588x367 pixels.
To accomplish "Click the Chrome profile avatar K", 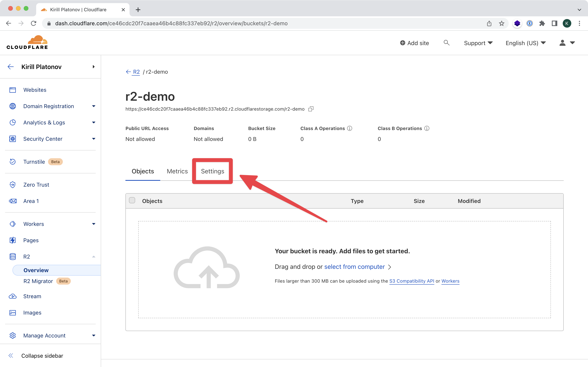I will click(x=567, y=23).
